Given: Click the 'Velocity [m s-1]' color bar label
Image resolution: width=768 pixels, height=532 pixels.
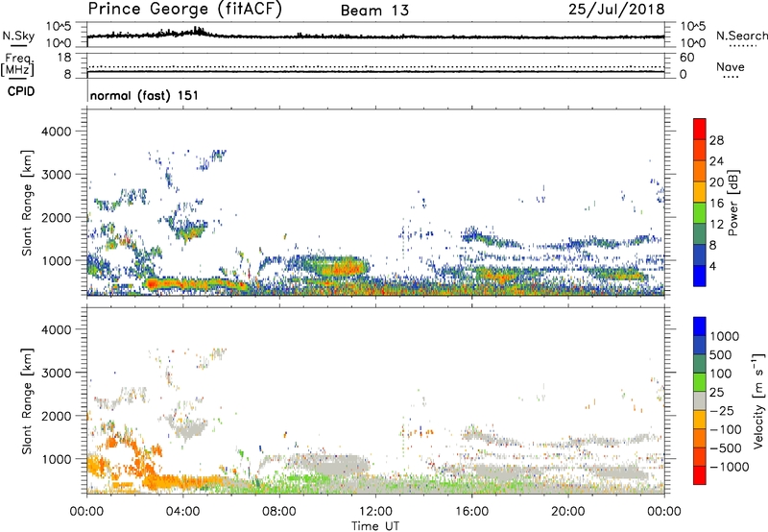Looking at the screenshot, I should 758,400.
